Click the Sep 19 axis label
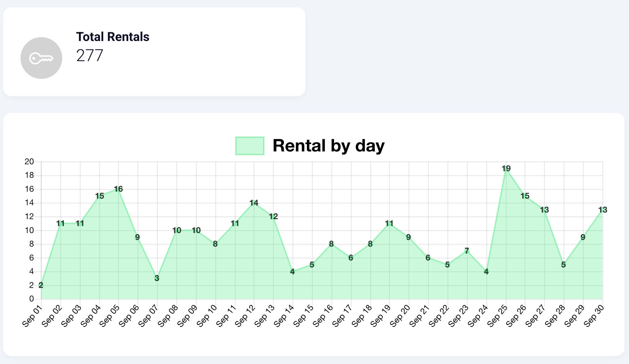Viewport: 629px width, 364px height. [x=381, y=316]
